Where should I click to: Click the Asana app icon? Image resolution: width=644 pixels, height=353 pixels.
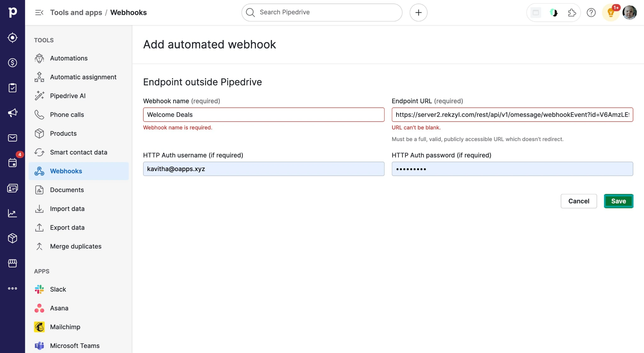(39, 308)
